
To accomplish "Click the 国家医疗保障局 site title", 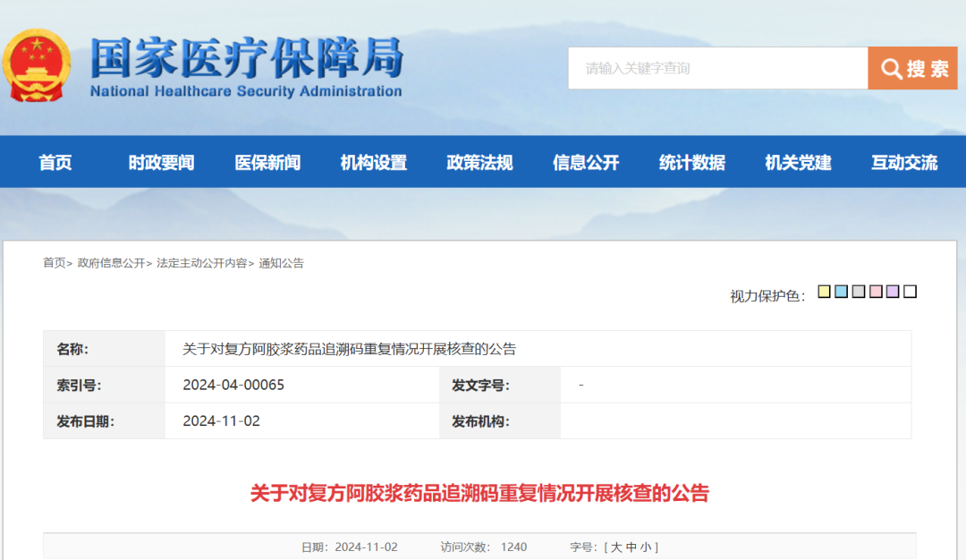I will coord(247,57).
